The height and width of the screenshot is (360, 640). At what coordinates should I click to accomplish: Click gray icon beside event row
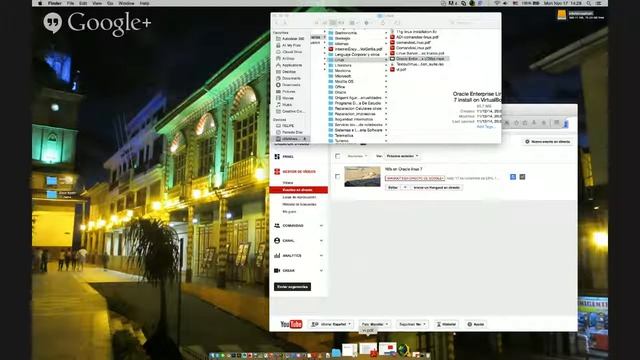point(522,177)
